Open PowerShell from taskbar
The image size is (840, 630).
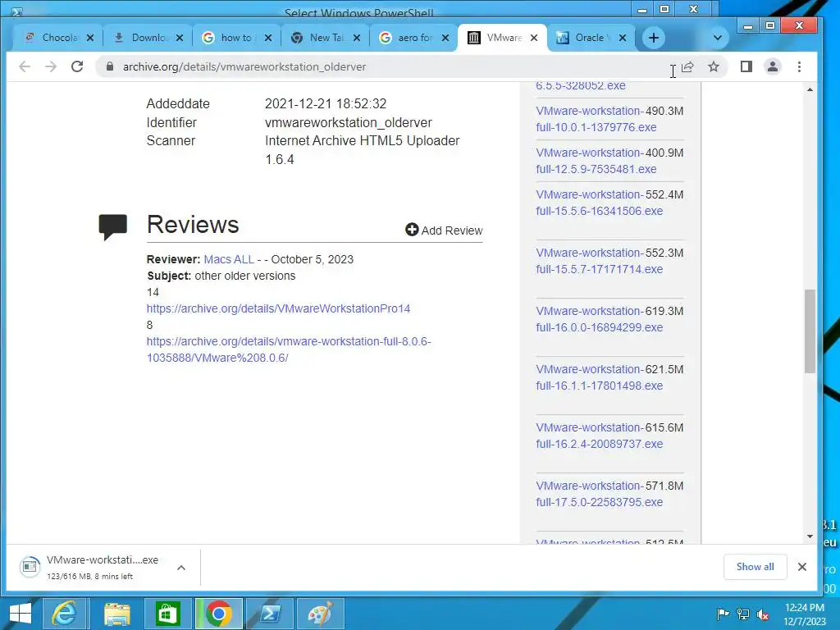270,614
